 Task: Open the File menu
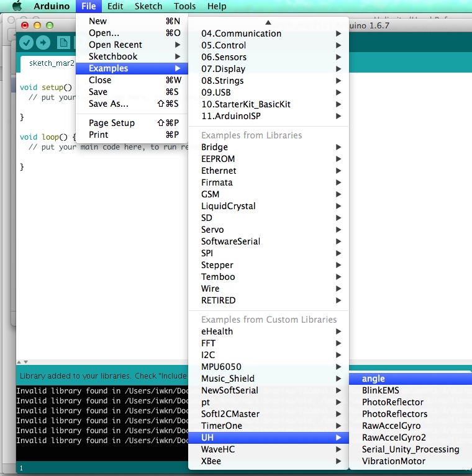point(89,6)
